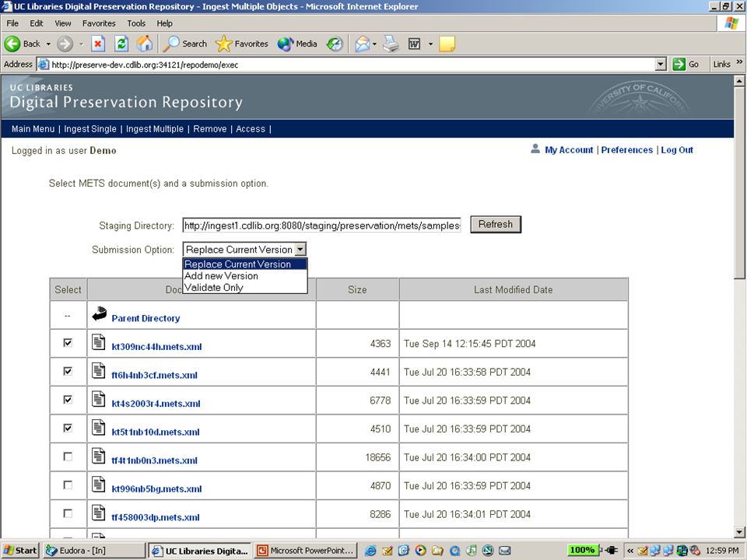
Task: Click the Go arrow button
Action: [x=679, y=65]
